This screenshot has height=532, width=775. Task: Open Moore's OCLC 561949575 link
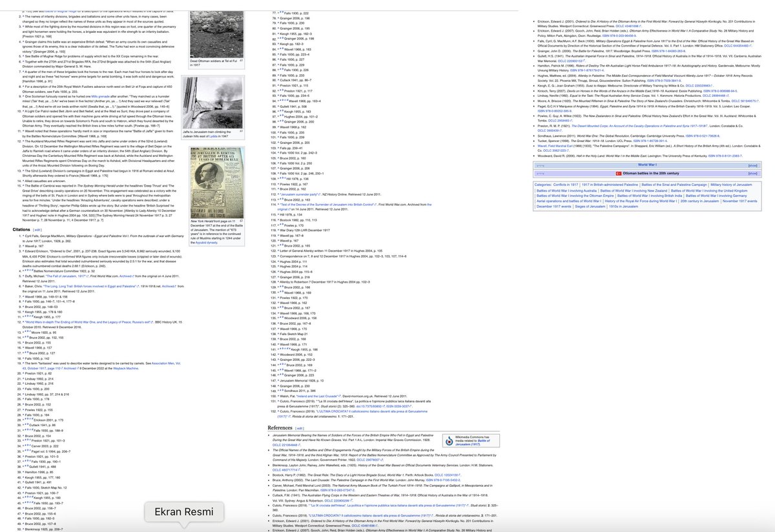point(745,101)
